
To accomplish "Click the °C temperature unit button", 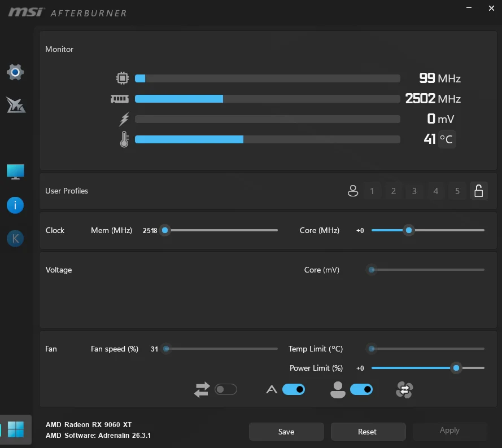I will tap(447, 139).
